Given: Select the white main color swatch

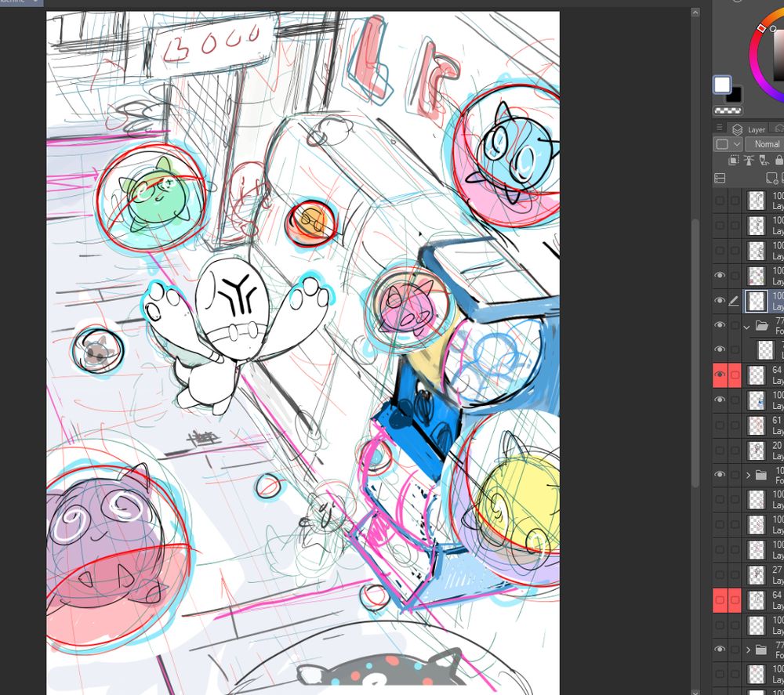Looking at the screenshot, I should pos(722,85).
